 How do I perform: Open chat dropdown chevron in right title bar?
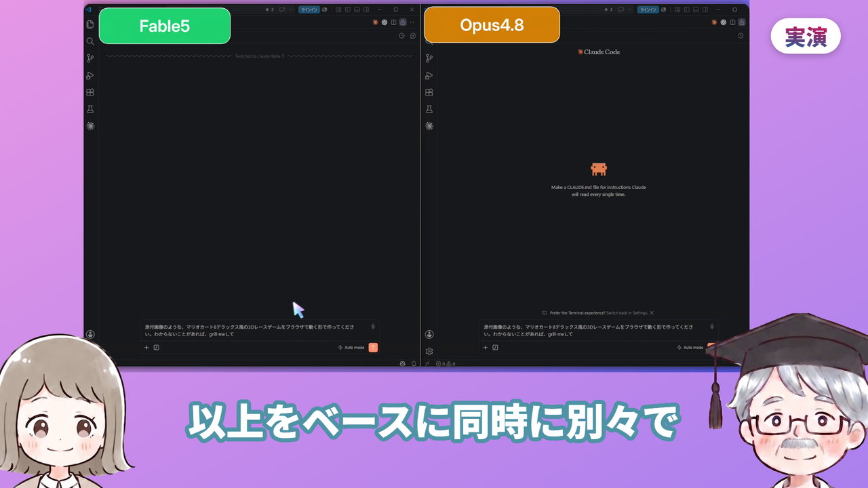(629, 9)
